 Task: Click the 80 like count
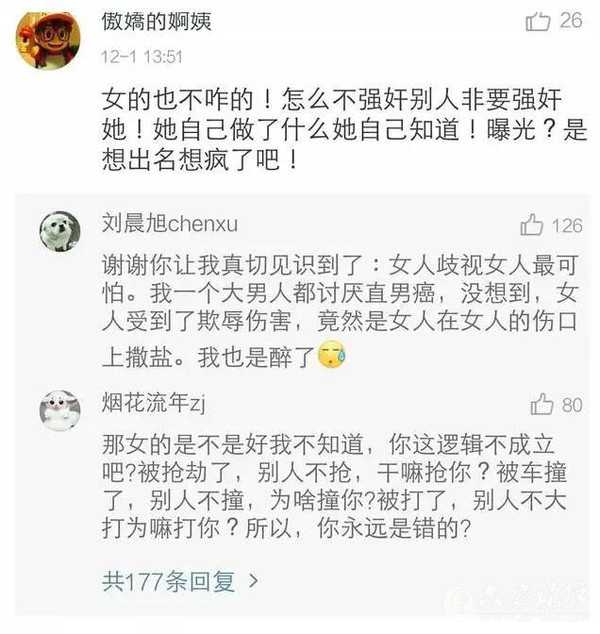572,405
